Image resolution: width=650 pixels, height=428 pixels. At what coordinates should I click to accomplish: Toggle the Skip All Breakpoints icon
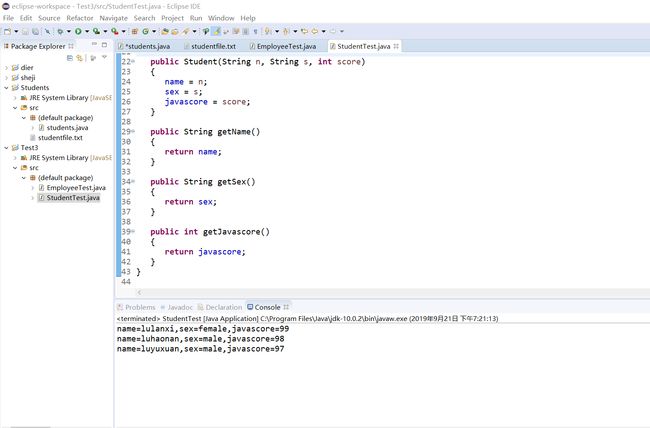48,32
